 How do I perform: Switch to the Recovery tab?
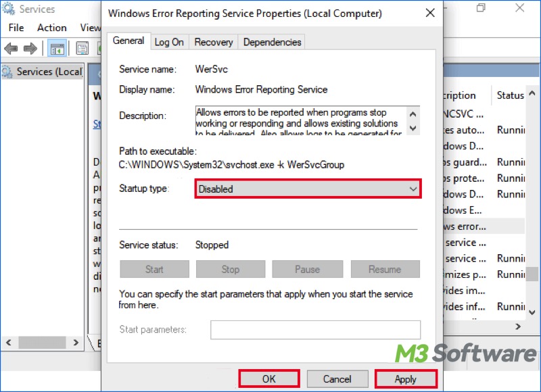tap(214, 42)
